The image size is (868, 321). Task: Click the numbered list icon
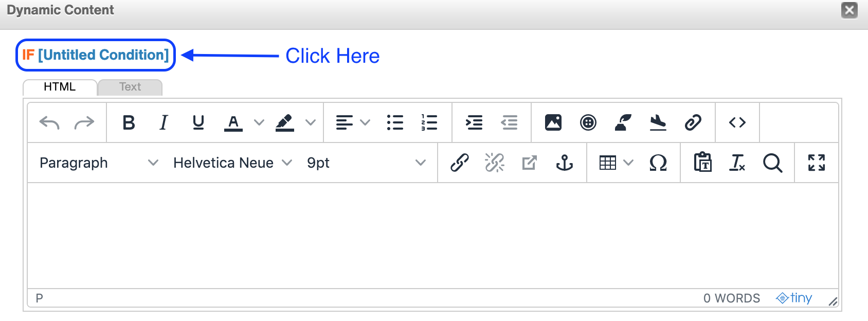pos(429,122)
